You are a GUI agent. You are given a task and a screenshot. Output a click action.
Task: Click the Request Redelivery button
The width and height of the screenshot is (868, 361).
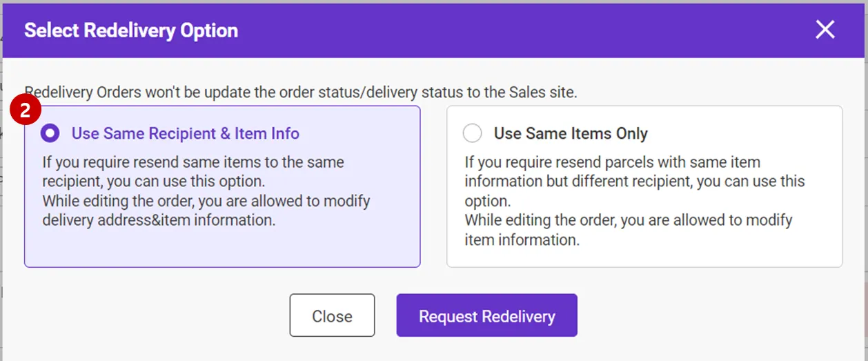click(486, 316)
